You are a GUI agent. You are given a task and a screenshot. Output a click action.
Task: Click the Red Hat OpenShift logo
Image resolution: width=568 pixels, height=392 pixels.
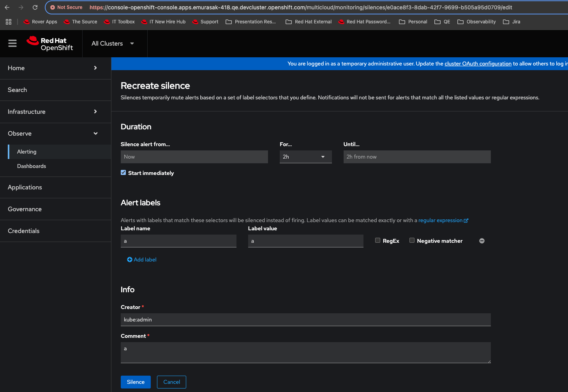[50, 44]
